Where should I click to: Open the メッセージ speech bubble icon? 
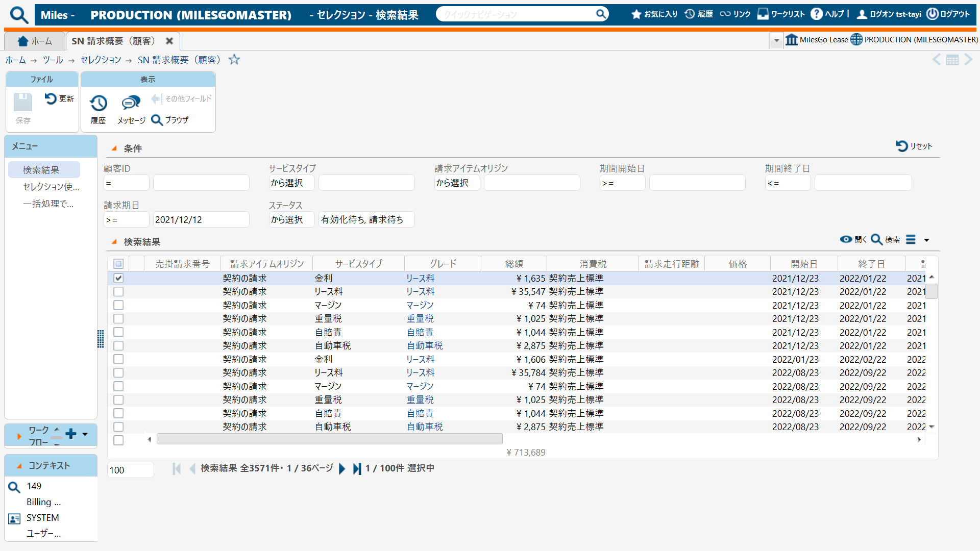point(131,103)
